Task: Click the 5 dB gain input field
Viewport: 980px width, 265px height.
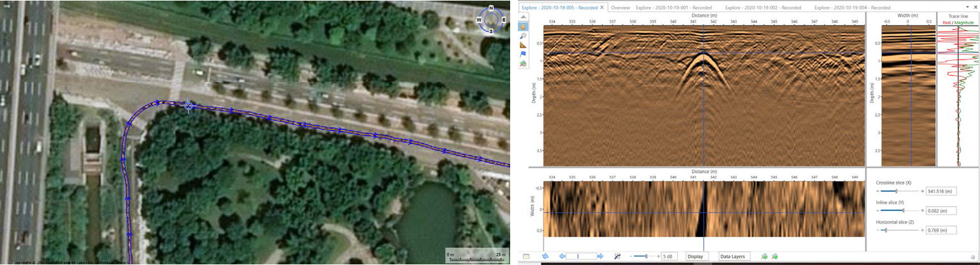Action: (670, 256)
